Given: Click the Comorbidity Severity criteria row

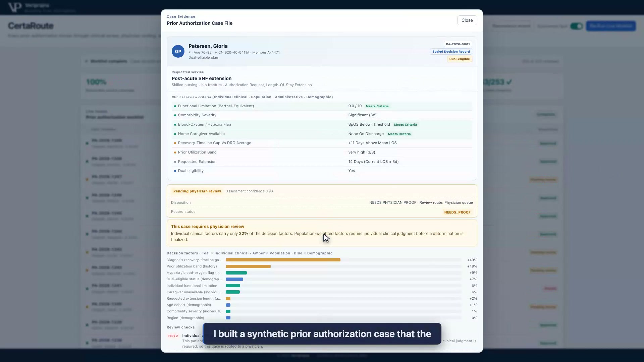Looking at the screenshot, I should coord(322,115).
